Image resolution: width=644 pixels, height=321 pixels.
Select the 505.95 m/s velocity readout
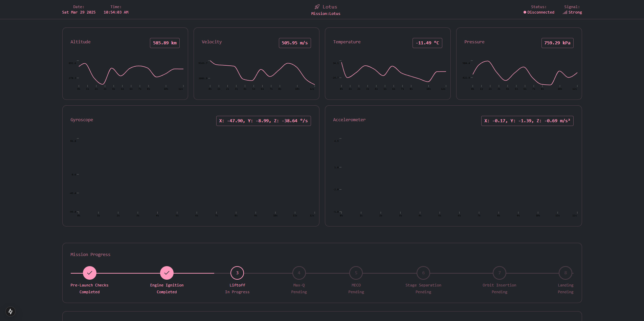pyautogui.click(x=295, y=43)
